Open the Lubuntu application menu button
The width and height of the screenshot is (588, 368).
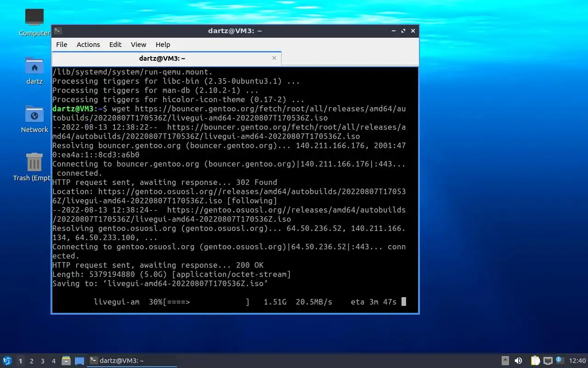[7, 361]
